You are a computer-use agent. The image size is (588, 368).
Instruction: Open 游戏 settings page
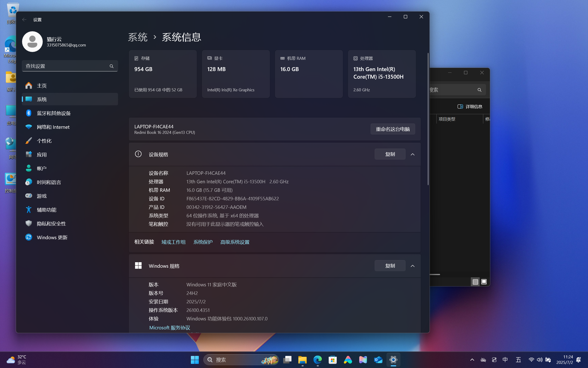(x=70, y=196)
